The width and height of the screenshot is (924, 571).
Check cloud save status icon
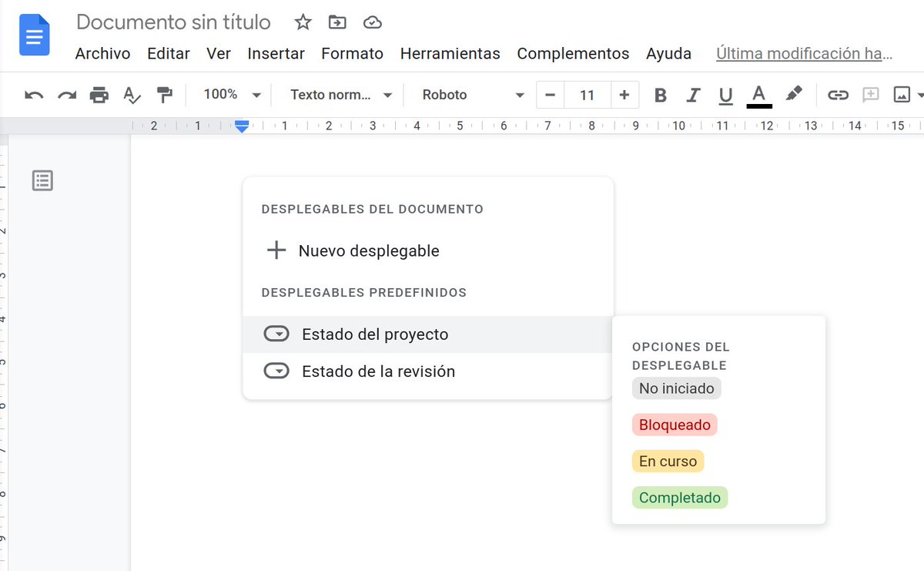[x=373, y=22]
